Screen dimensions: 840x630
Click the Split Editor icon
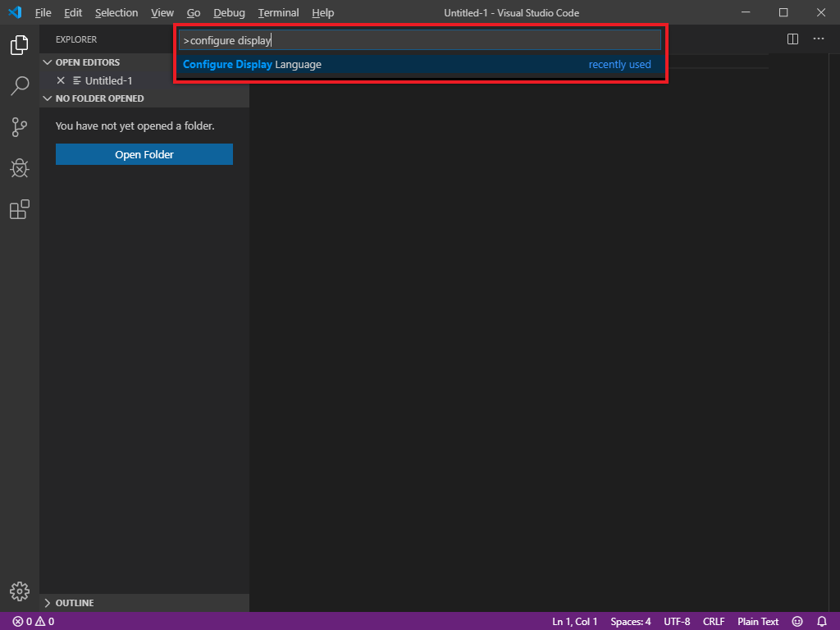point(793,39)
